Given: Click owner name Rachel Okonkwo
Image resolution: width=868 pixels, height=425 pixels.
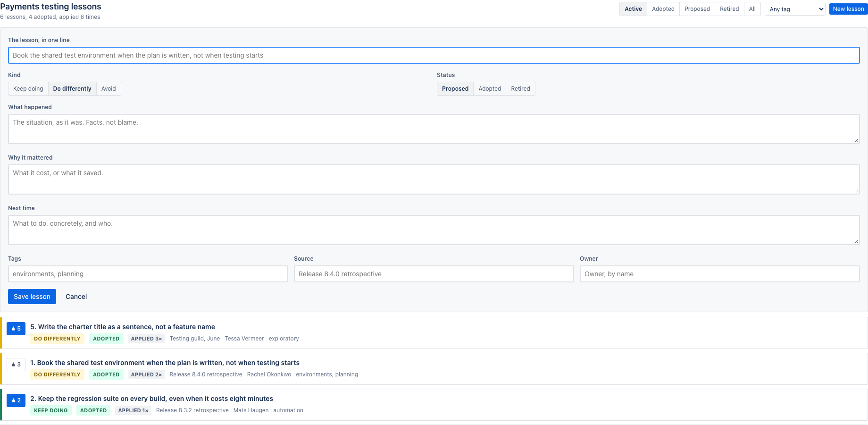Looking at the screenshot, I should (269, 374).
